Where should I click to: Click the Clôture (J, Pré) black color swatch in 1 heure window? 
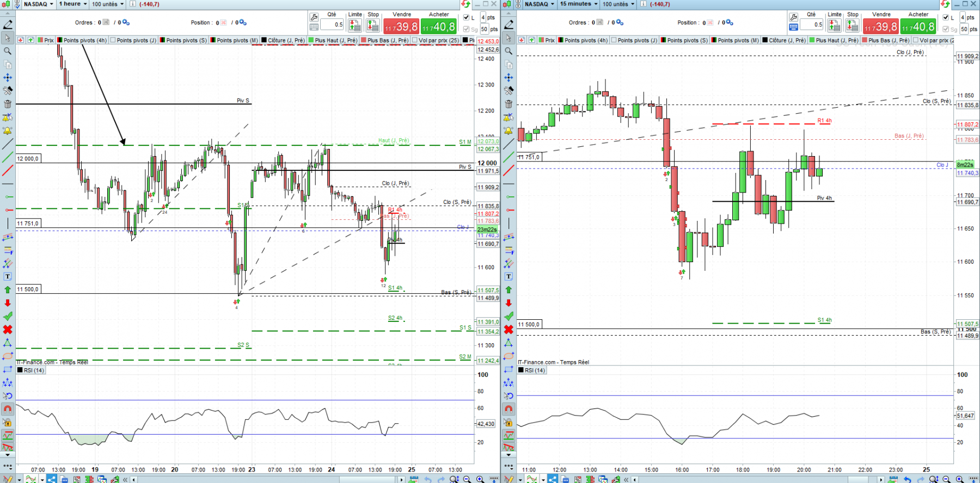[x=264, y=40]
